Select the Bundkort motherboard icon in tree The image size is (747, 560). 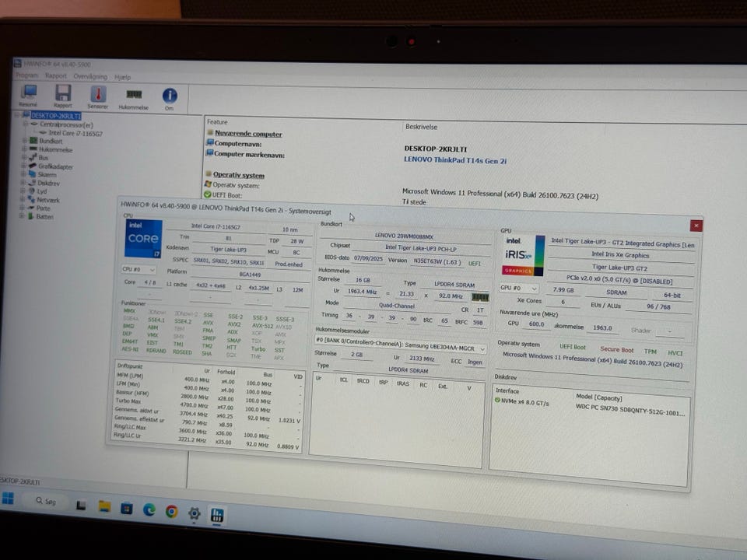pyautogui.click(x=33, y=141)
